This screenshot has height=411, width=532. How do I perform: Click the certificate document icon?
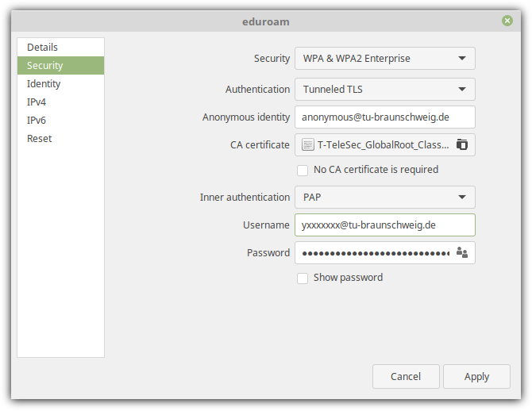coord(308,144)
